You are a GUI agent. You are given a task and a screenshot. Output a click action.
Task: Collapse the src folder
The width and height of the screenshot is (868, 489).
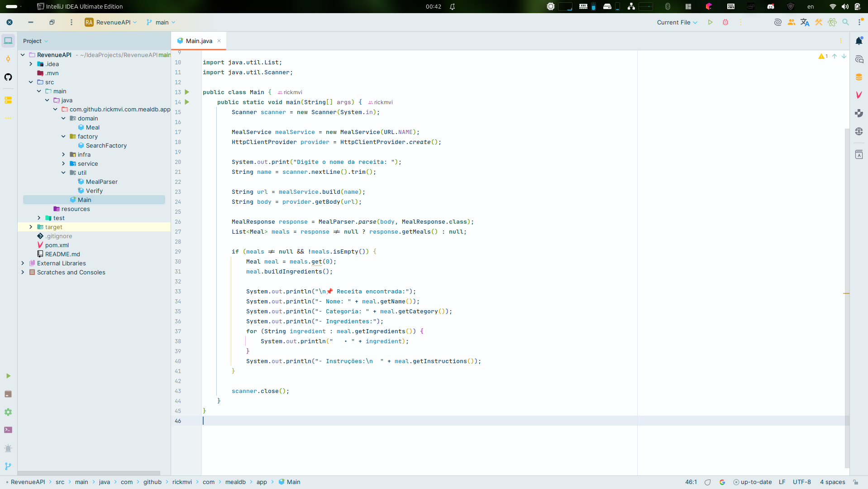(x=31, y=82)
